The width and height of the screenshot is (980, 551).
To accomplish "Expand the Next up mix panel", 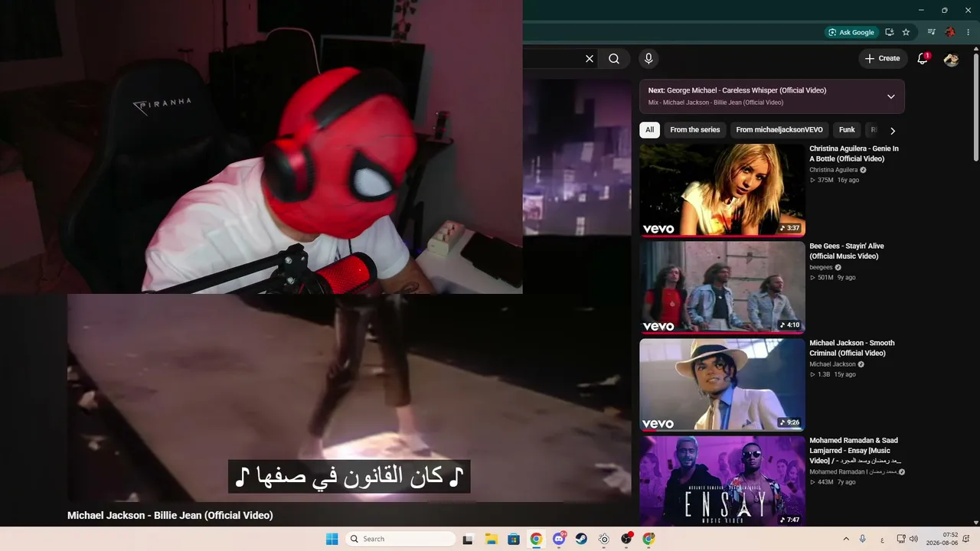I will pos(891,96).
